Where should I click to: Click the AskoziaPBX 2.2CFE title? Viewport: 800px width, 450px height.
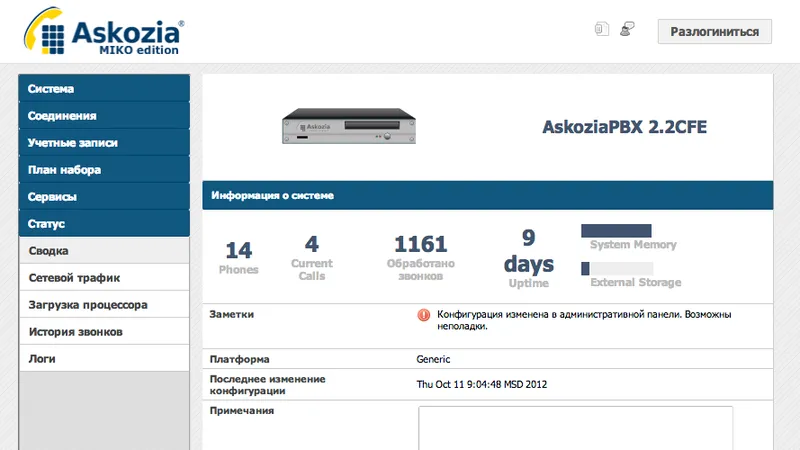(x=624, y=127)
